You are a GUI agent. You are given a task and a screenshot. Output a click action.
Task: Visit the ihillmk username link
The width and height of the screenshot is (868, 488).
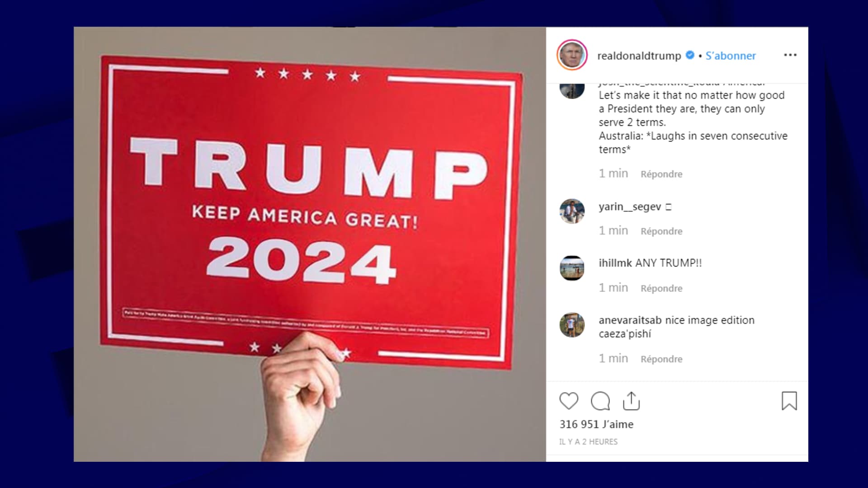click(x=615, y=263)
